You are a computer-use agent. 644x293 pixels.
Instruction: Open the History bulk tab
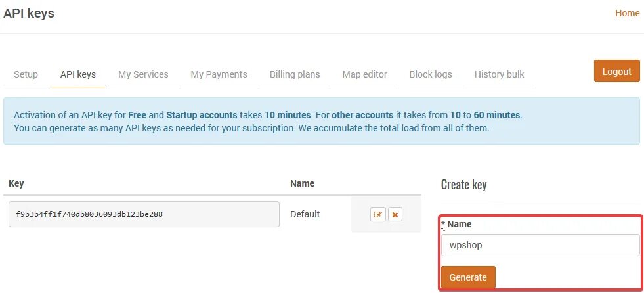(499, 74)
